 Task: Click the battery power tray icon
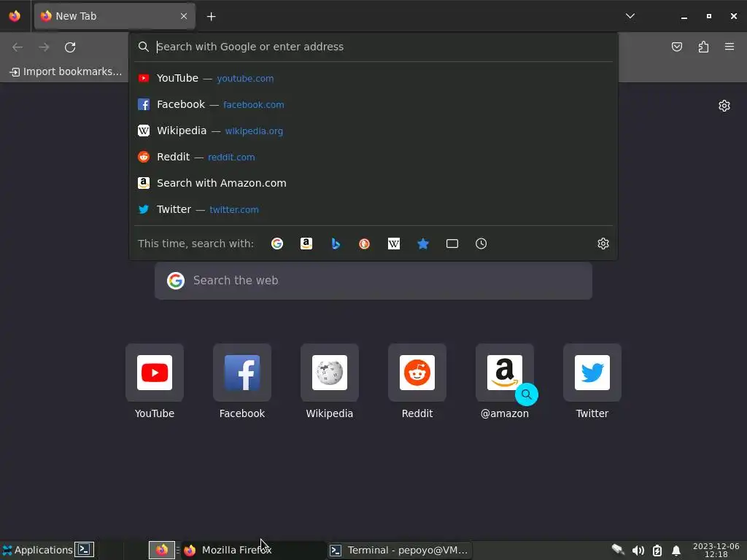click(657, 551)
